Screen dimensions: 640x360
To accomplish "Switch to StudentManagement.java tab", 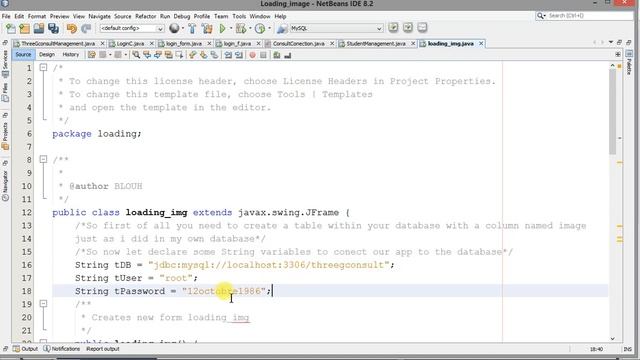I will (x=376, y=43).
